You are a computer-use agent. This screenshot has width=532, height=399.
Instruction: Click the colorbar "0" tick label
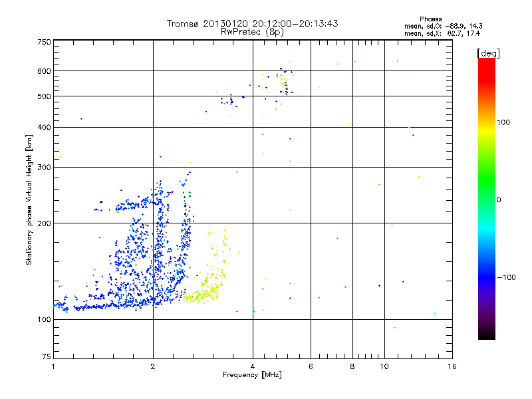(499, 199)
